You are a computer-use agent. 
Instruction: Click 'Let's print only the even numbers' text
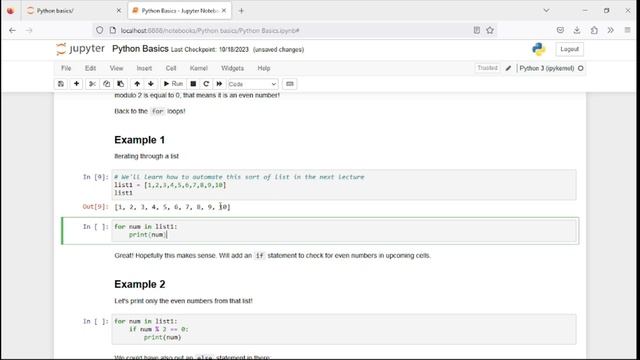(x=183, y=301)
